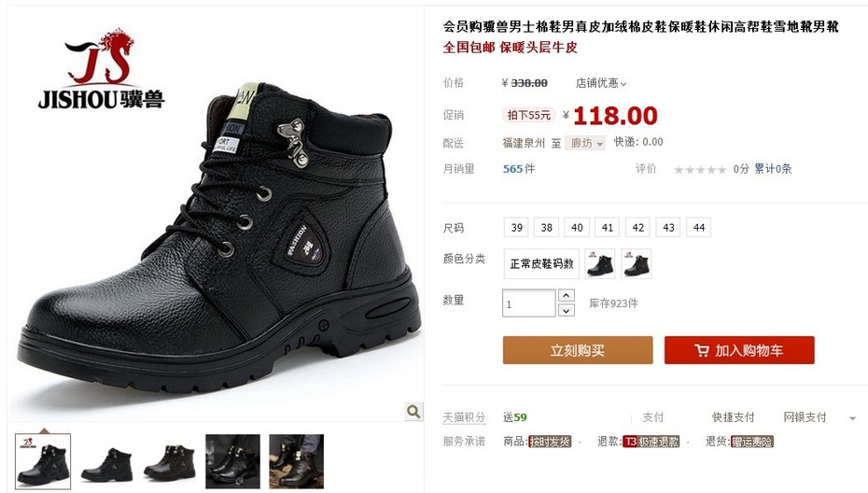Increase quantity with the up arrow

[x=566, y=295]
